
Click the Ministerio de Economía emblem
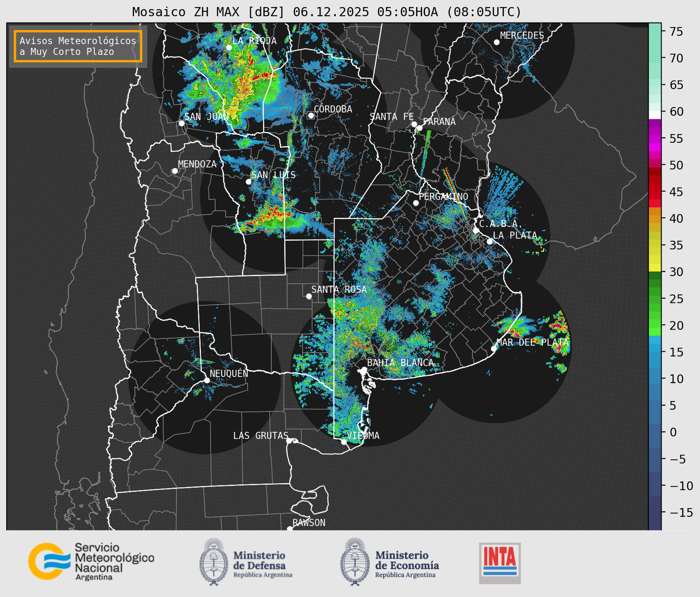click(x=355, y=562)
